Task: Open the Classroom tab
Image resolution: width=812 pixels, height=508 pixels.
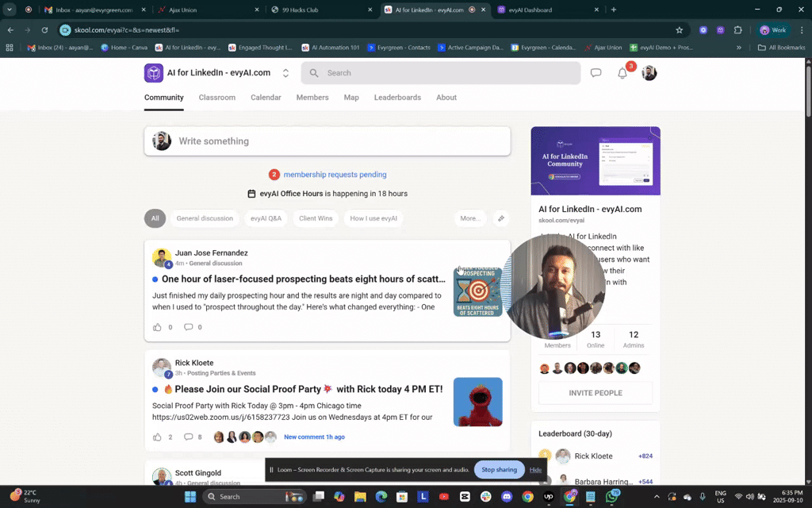Action: tap(217, 98)
